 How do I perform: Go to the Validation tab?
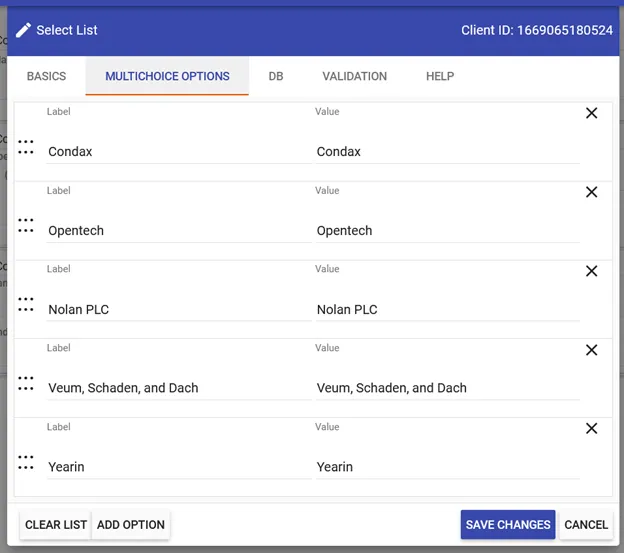(x=354, y=76)
